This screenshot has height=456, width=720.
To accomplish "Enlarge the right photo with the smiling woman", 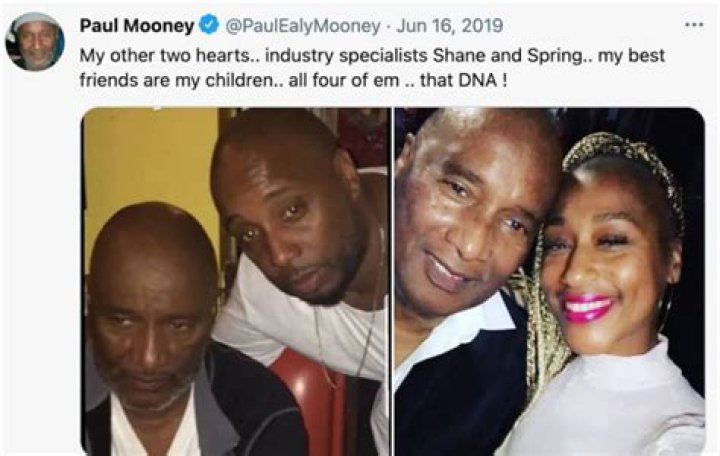I will coord(549,280).
